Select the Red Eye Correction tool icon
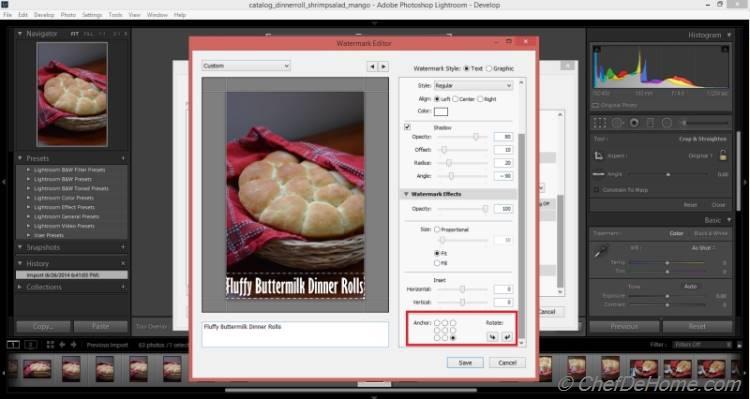This screenshot has height=399, width=750. (634, 123)
